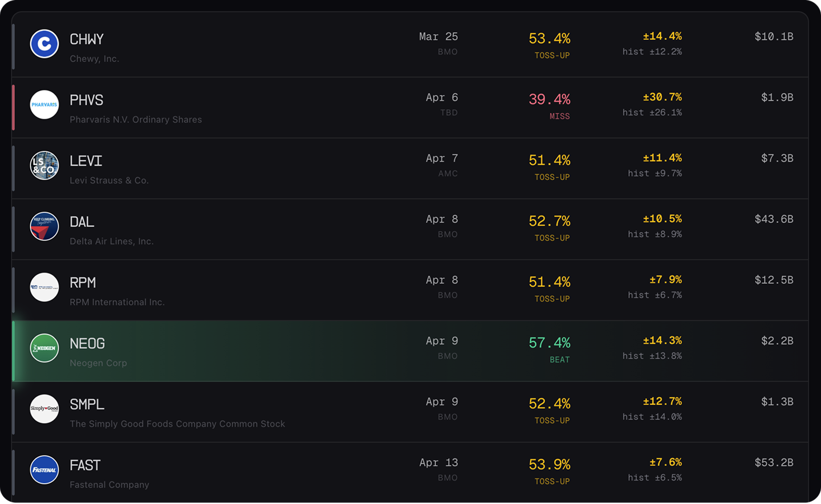The height and width of the screenshot is (504, 821).
Task: Click the Delta Air Lines logo
Action: pos(44,226)
